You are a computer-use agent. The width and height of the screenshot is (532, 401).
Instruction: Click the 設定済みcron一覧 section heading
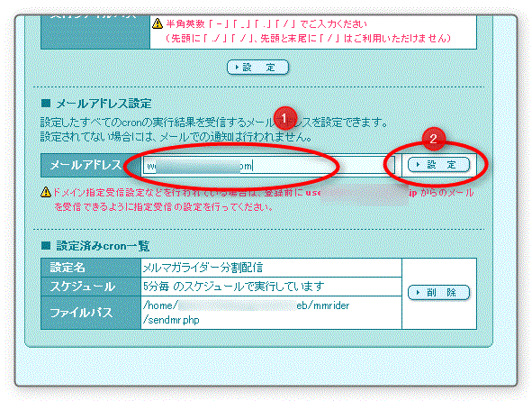103,246
